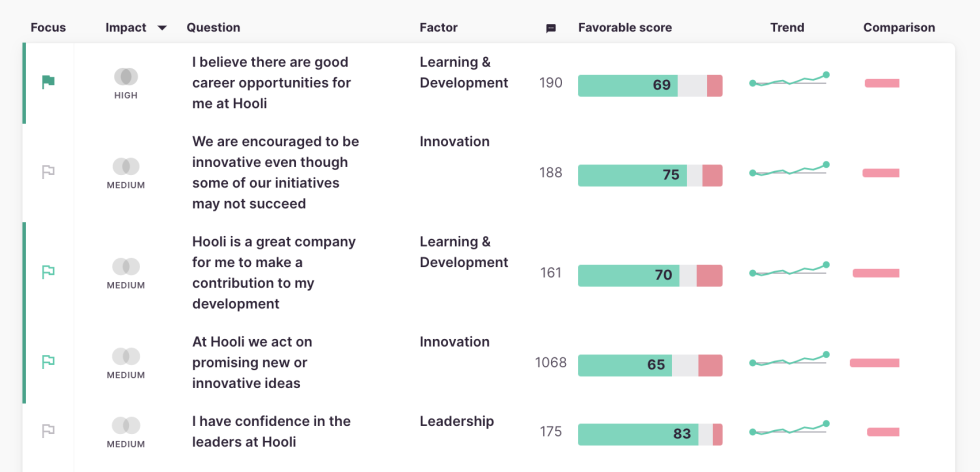Click focus flag on development contribution question
This screenshot has width=980, height=472.
coord(48,272)
